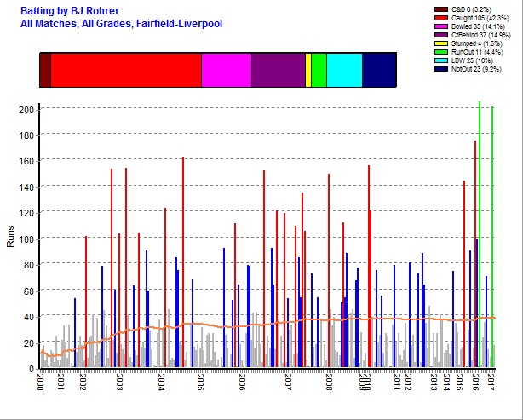Click the 200 tick label on y-axis

26,110
